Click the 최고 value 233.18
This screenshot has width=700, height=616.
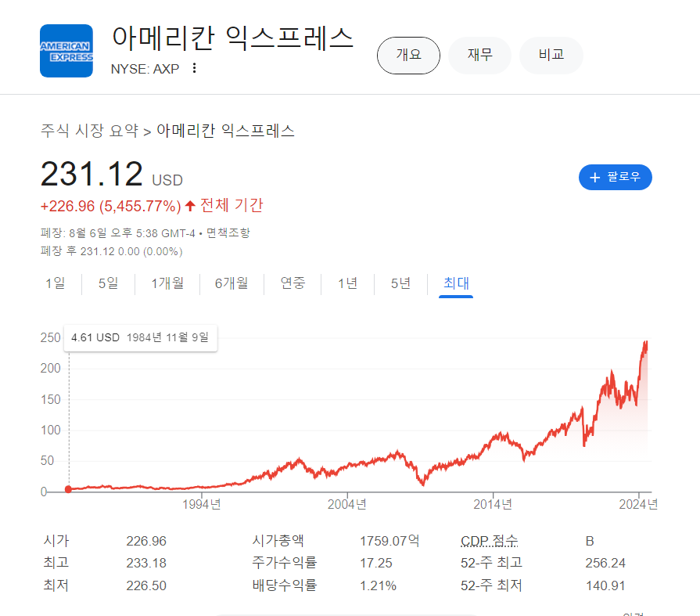146,563
